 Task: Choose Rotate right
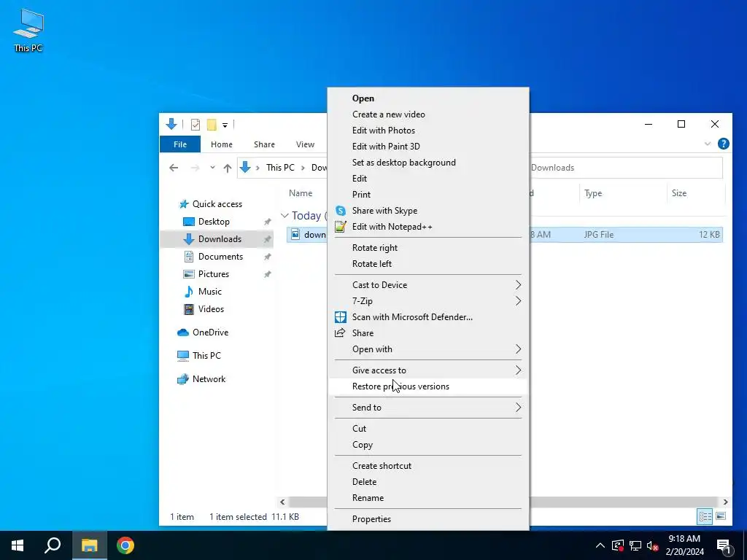[428, 248]
